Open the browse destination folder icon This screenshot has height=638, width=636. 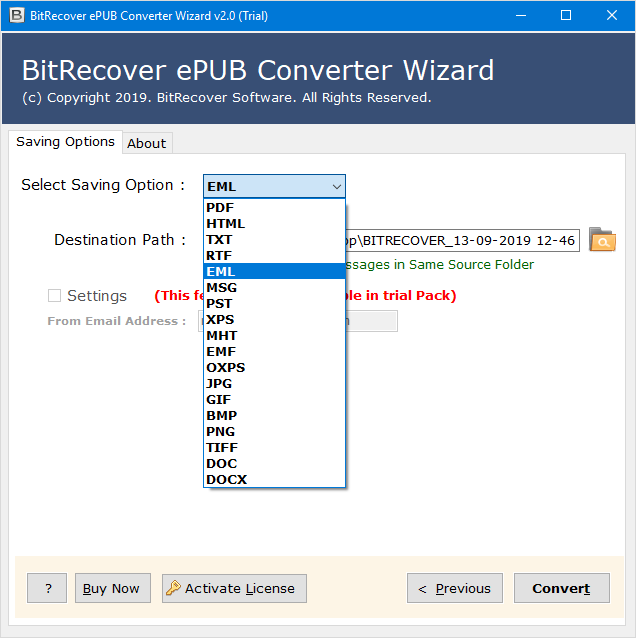pyautogui.click(x=602, y=240)
